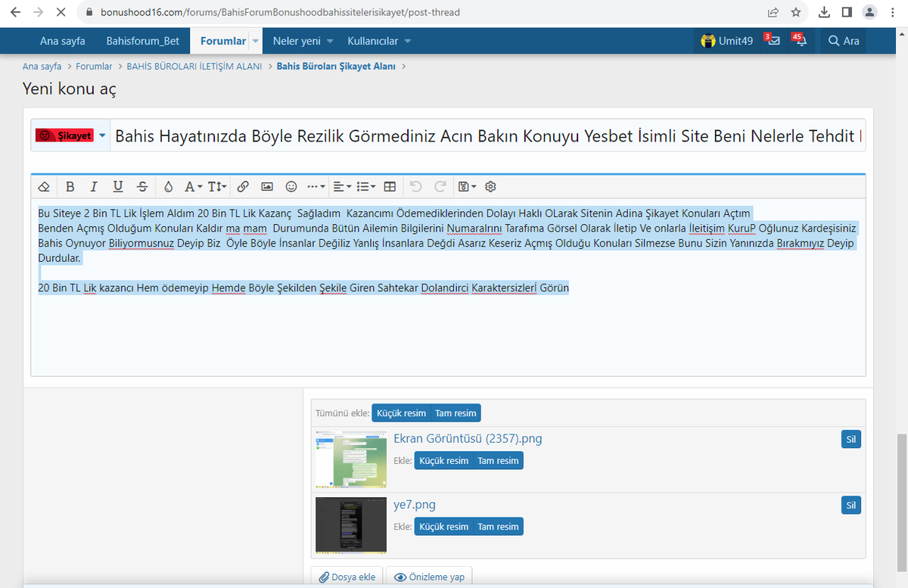Open the list options dropdown
The image size is (908, 588).
tap(366, 186)
